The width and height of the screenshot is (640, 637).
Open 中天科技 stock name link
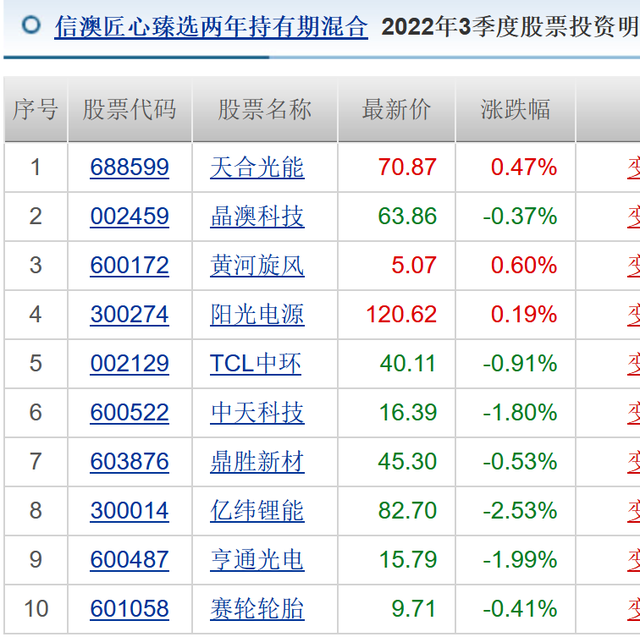pos(257,412)
